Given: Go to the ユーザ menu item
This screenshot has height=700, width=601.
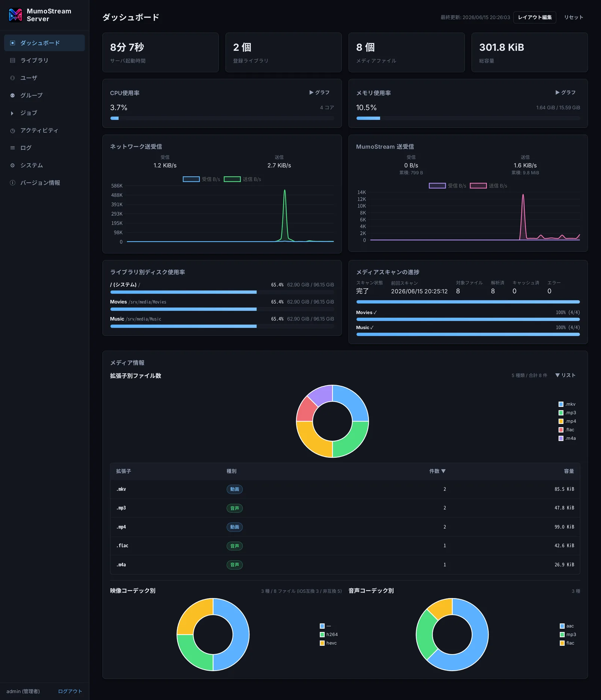Looking at the screenshot, I should point(44,78).
